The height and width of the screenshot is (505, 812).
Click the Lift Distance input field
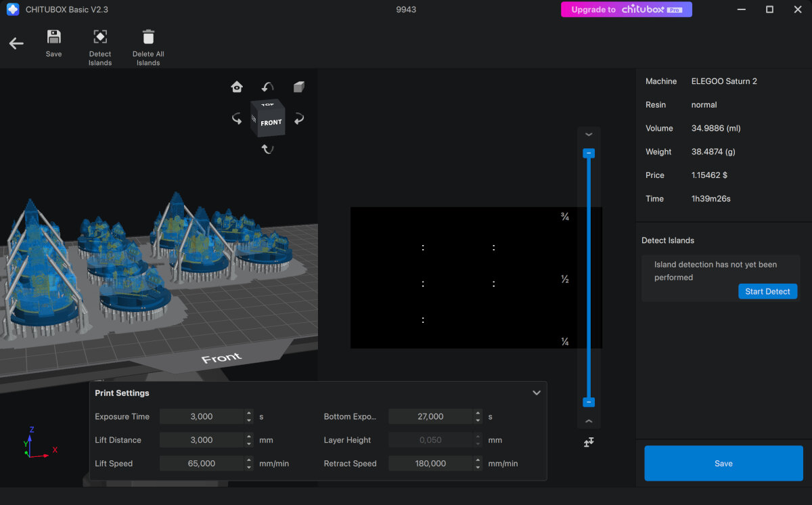[201, 440]
